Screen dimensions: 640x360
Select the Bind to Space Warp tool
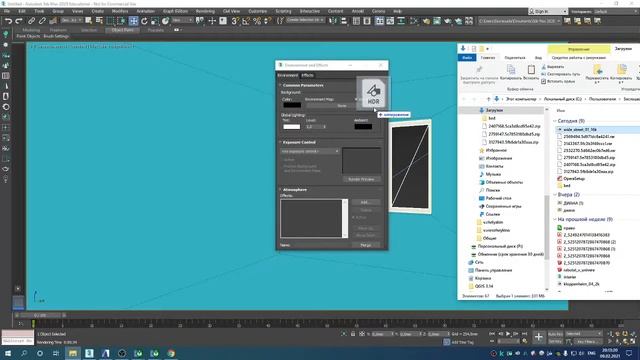tap(53, 21)
